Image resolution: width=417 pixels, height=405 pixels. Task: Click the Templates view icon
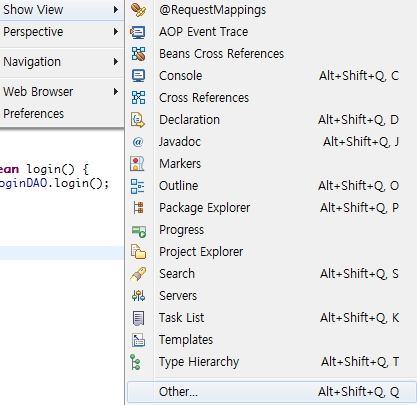point(138,340)
